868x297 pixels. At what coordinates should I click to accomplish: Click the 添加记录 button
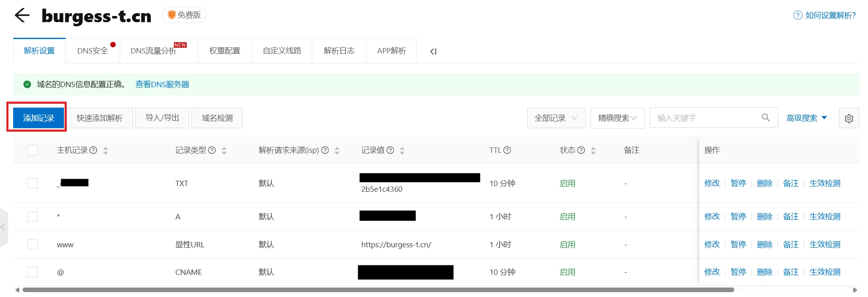(x=39, y=118)
